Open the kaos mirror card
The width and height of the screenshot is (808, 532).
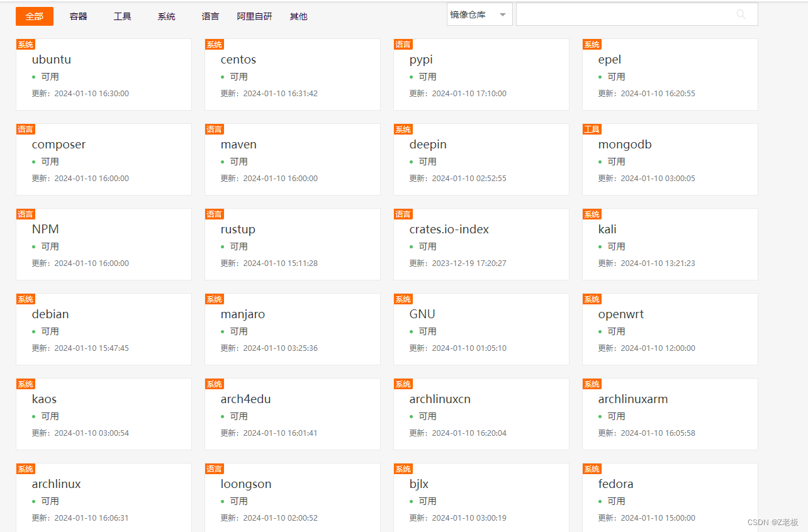[104, 414]
